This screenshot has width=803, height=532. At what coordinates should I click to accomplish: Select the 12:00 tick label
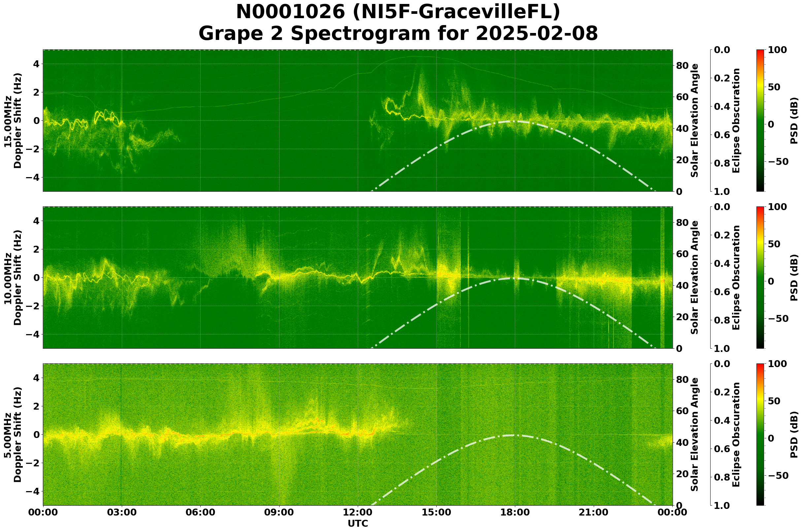pos(358,512)
